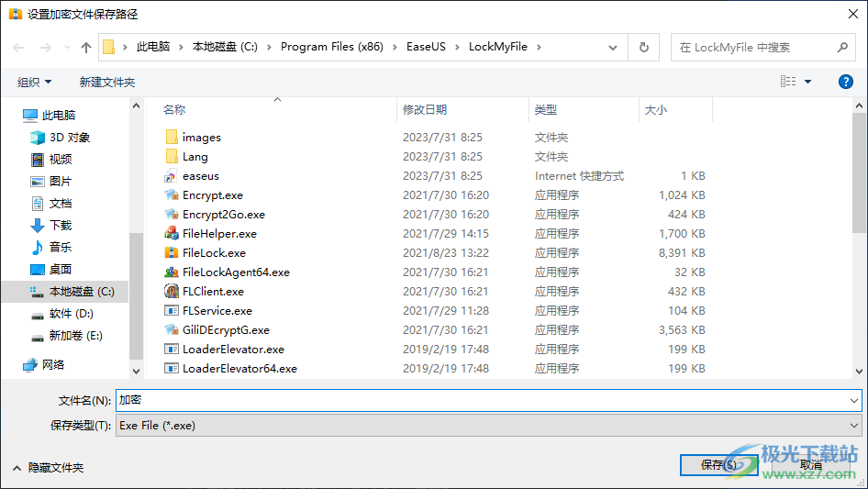Open 视频 in the navigation pane
This screenshot has height=489, width=868.
pos(51,160)
